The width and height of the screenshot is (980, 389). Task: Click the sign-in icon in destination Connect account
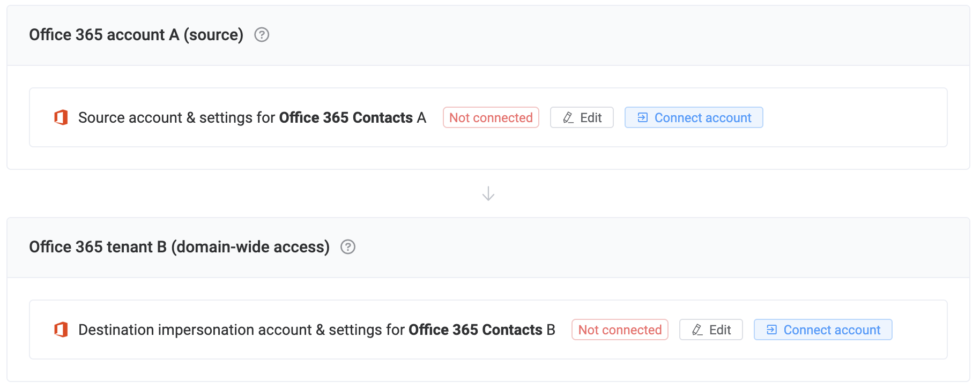coord(771,330)
